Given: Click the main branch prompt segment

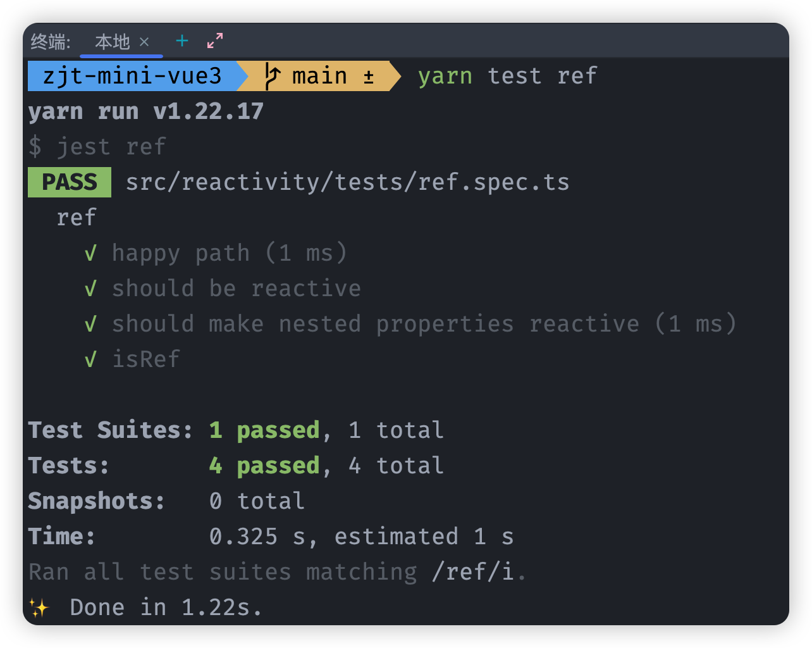Looking at the screenshot, I should (319, 76).
